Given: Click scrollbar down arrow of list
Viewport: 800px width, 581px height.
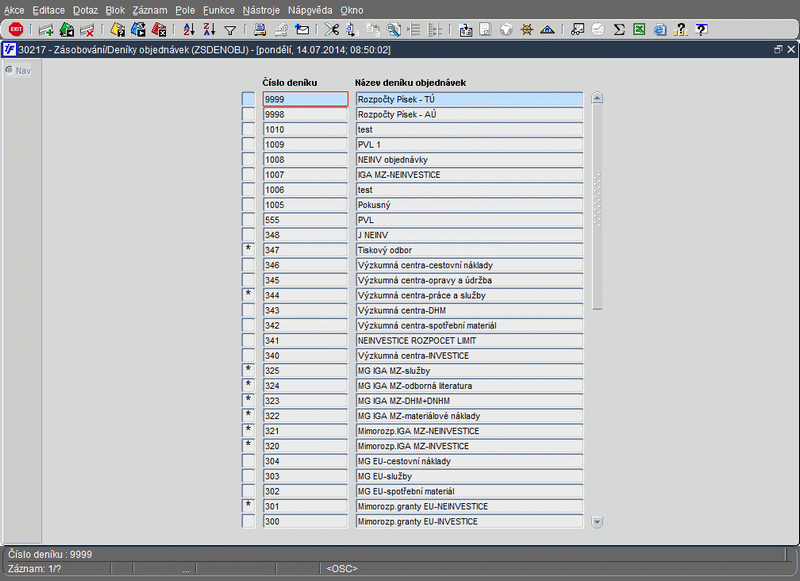Looking at the screenshot, I should click(x=597, y=522).
